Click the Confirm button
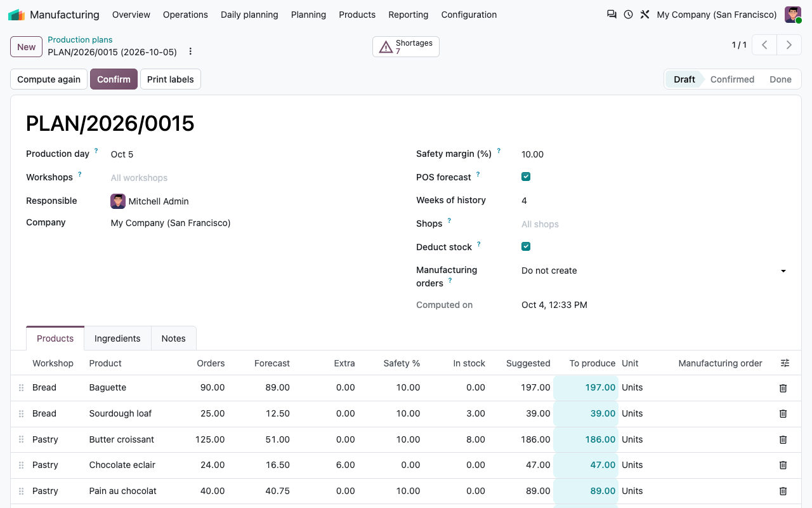This screenshot has height=508, width=812. click(x=114, y=79)
